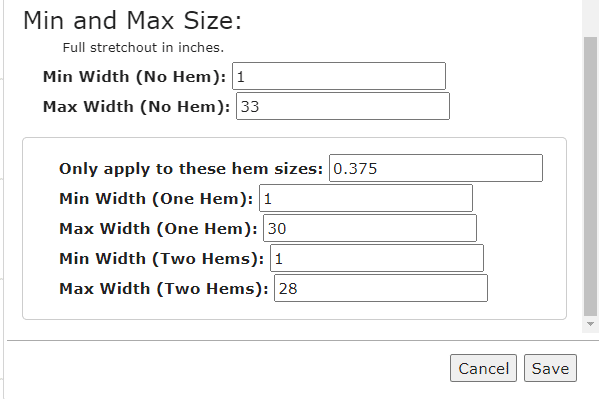Click the "Min and Max Size:" heading
Image resolution: width=600 pixels, height=399 pixels.
pyautogui.click(x=132, y=20)
